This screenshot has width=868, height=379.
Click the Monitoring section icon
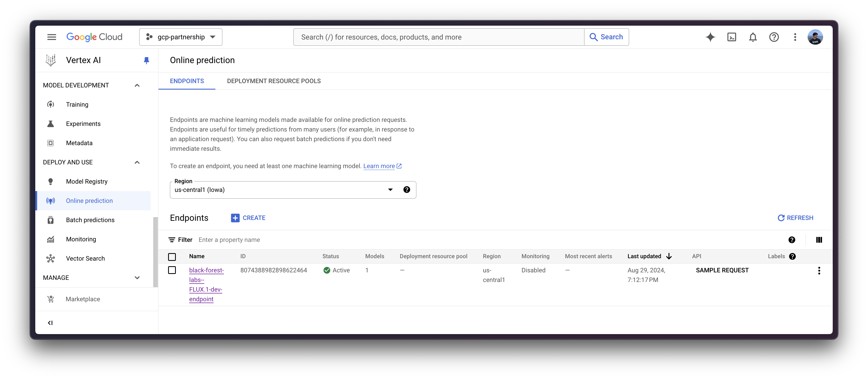50,239
